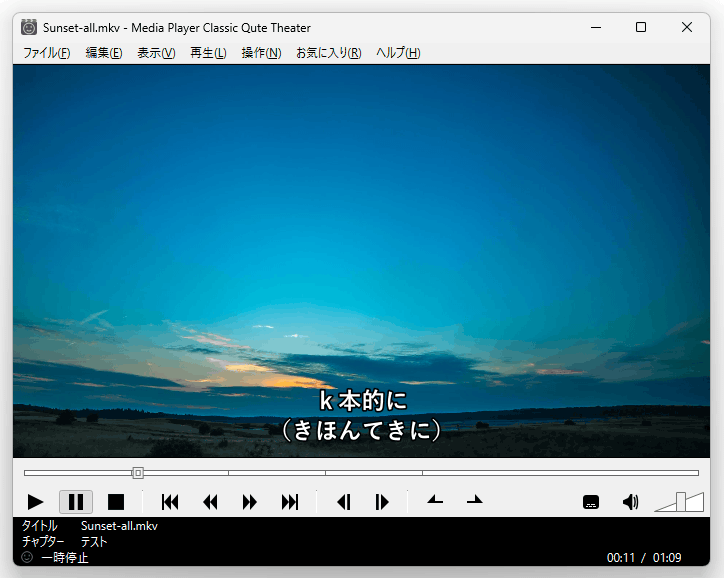Skip to previous chapter icon
The width and height of the screenshot is (724, 578).
pos(170,502)
